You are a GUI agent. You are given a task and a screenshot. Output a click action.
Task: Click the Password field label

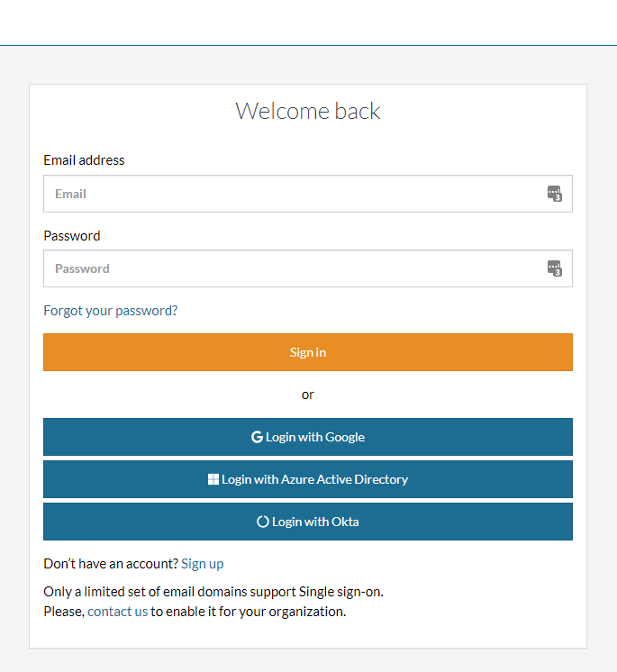72,236
